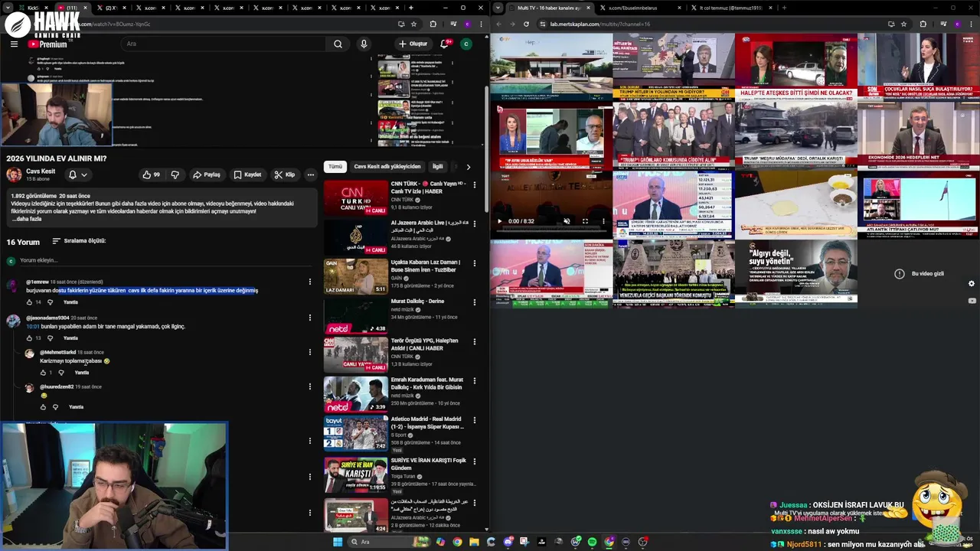
Task: Select Cavs Kesit adlı yükleyiciden chip
Action: point(387,166)
